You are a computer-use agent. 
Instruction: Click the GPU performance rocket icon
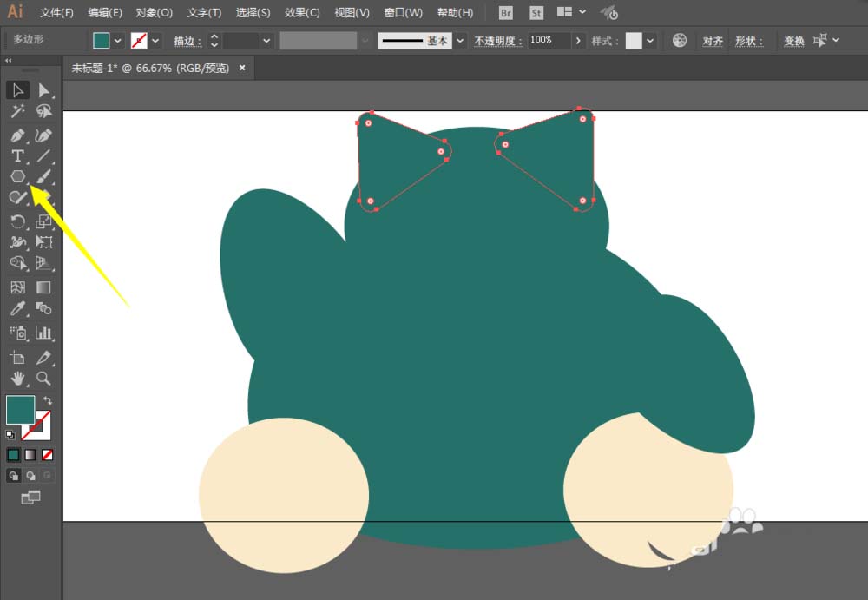pyautogui.click(x=609, y=13)
